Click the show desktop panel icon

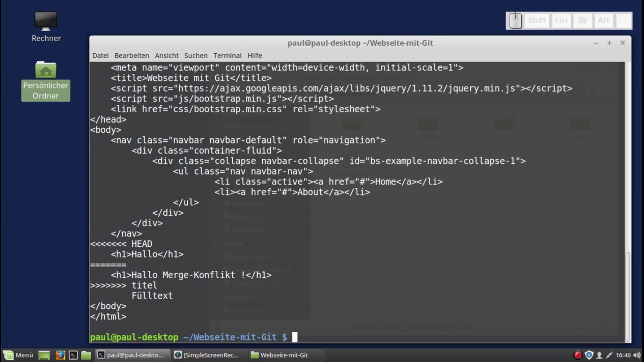44,355
